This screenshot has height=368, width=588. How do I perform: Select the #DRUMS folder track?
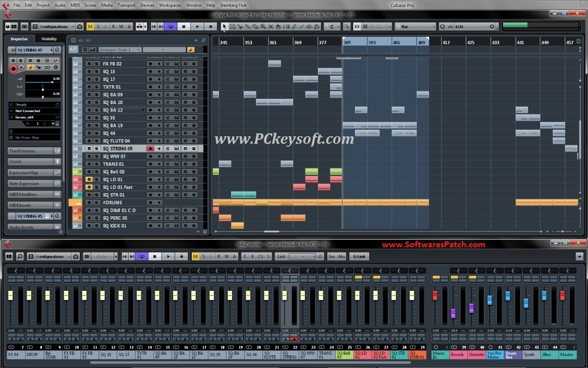point(113,202)
